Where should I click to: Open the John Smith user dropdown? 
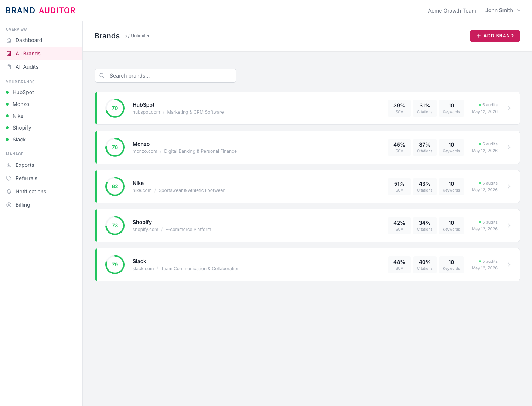(503, 10)
